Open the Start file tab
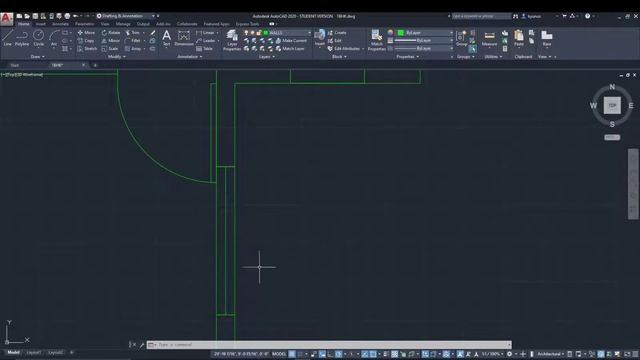Viewport: 640px width, 360px height. [15, 65]
